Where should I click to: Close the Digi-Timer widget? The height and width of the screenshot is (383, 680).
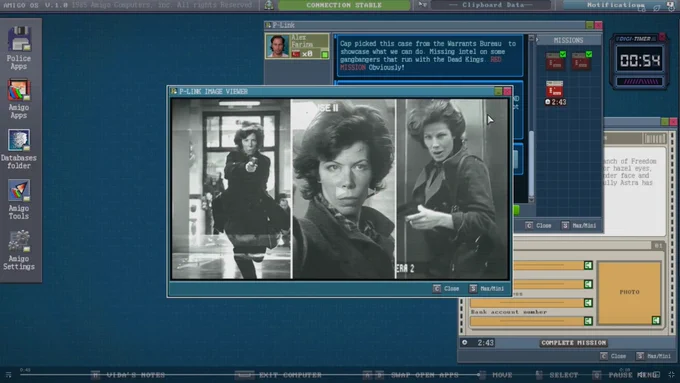pyautogui.click(x=662, y=37)
